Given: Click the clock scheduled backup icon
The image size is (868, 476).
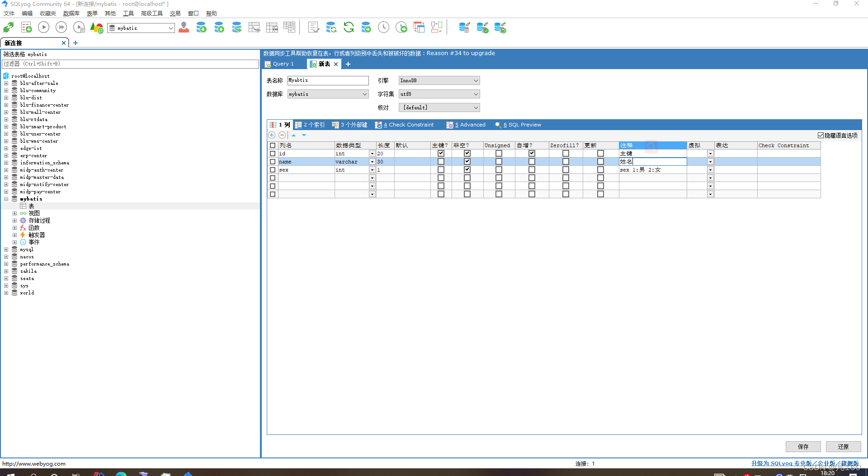Looking at the screenshot, I should [x=383, y=28].
